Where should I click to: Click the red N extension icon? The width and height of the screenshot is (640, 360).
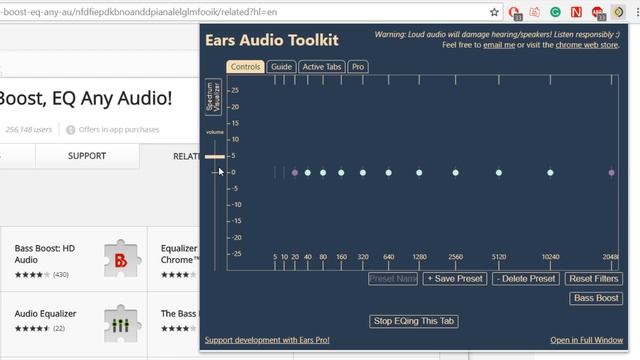pos(576,12)
